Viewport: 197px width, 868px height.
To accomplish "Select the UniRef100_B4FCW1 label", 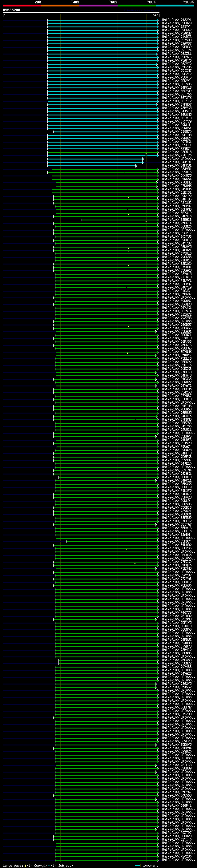I will point(176,165).
